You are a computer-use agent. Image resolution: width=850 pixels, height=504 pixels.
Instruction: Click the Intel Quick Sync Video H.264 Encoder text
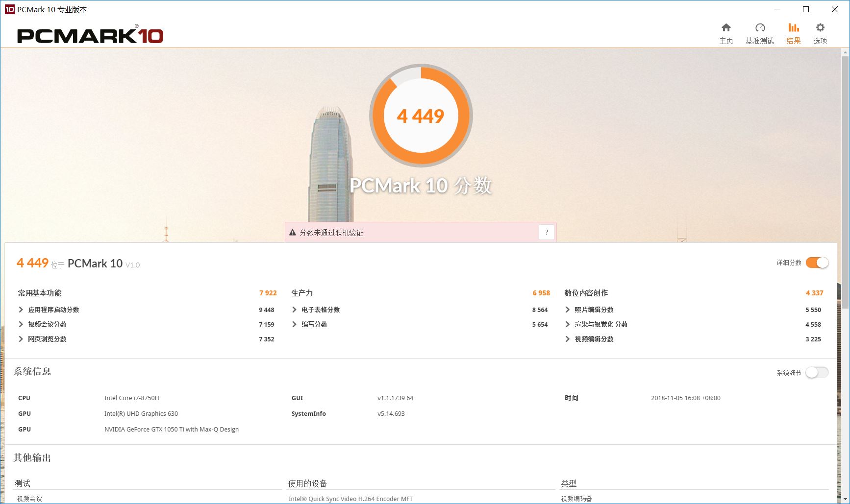(x=350, y=499)
